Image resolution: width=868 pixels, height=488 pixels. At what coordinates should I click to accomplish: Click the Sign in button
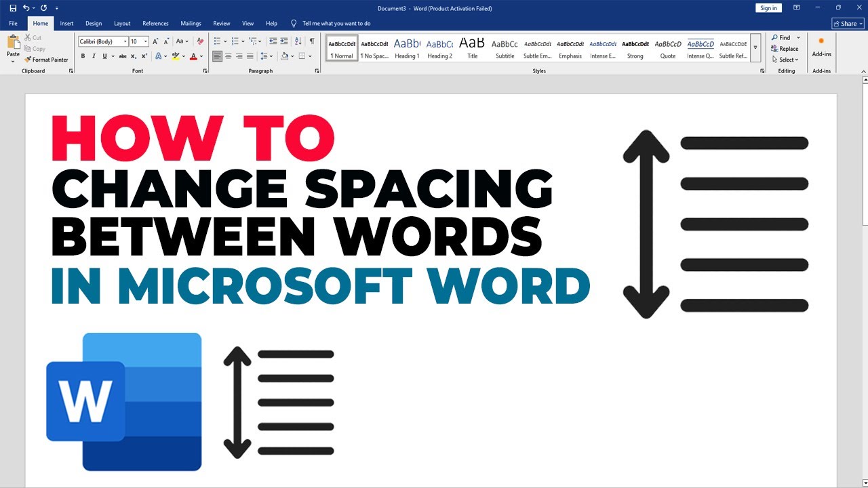(x=768, y=8)
